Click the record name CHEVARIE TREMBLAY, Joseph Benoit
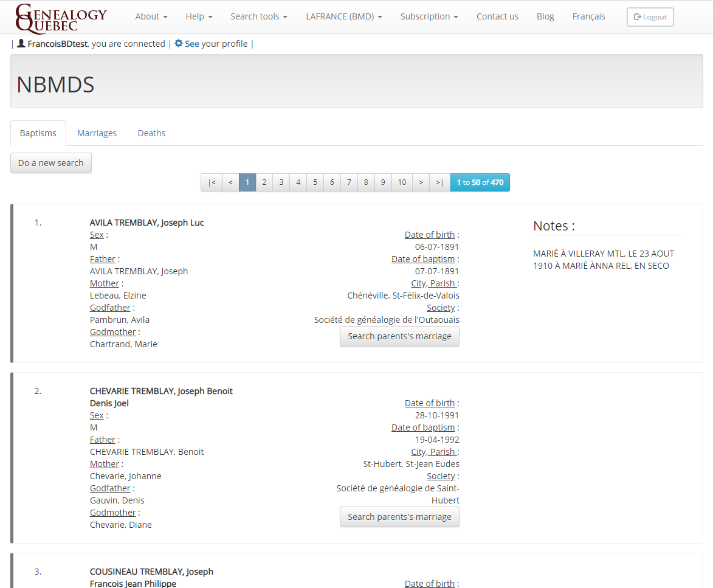 point(161,391)
